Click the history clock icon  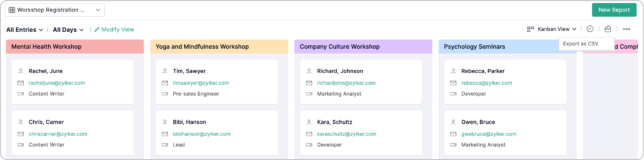pyautogui.click(x=590, y=29)
